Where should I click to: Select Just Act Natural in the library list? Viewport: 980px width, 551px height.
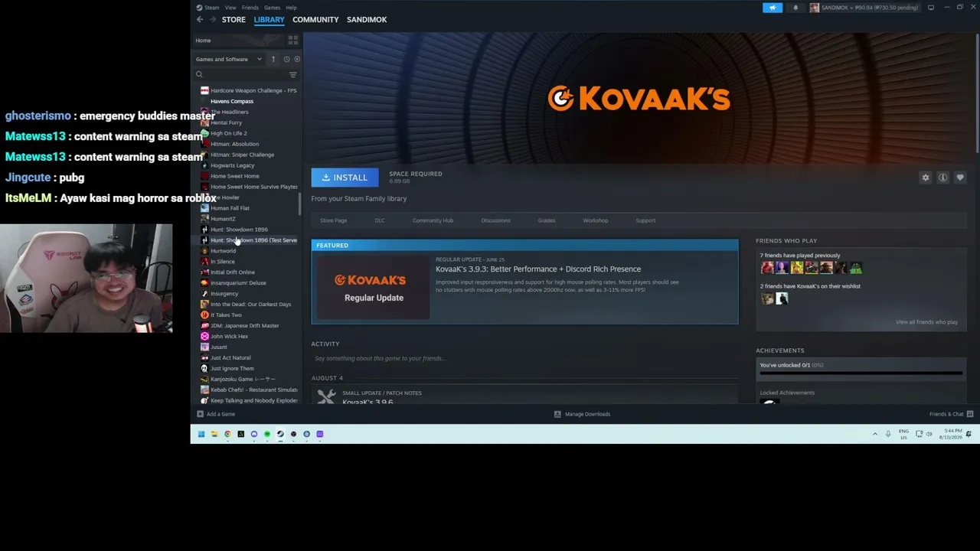tap(230, 358)
